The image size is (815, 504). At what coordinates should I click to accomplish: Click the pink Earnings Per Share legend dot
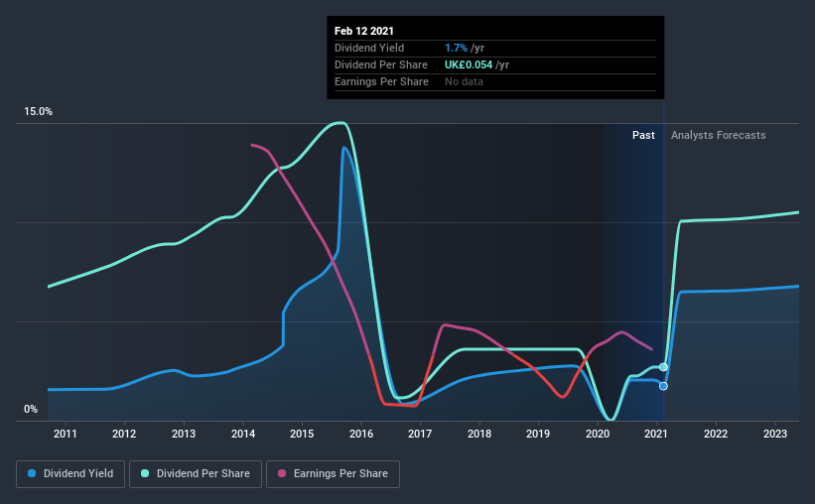(282, 473)
